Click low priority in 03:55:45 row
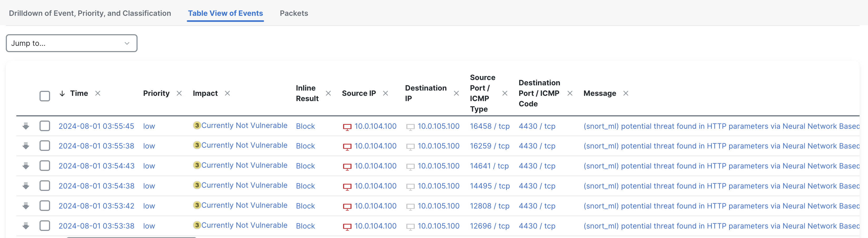 (x=149, y=126)
